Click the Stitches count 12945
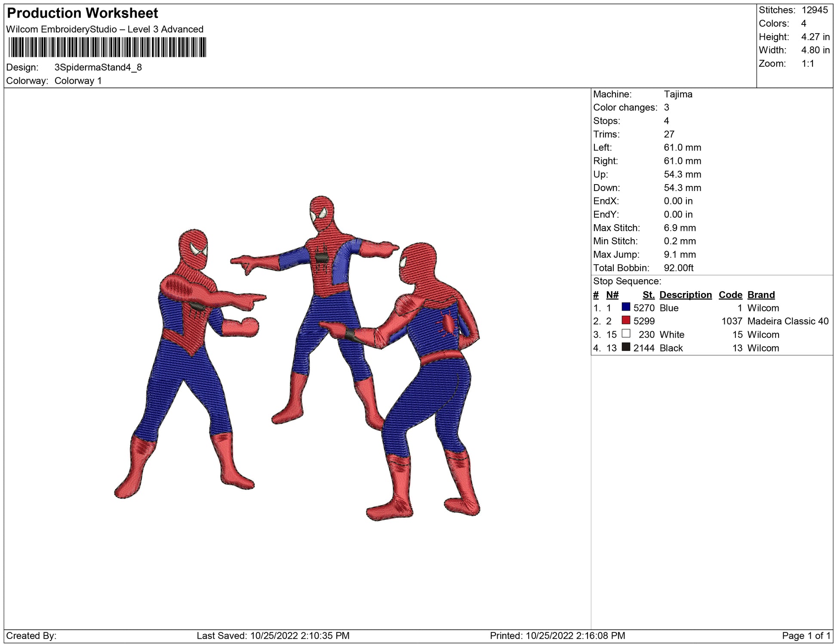The image size is (837, 644). (x=814, y=10)
